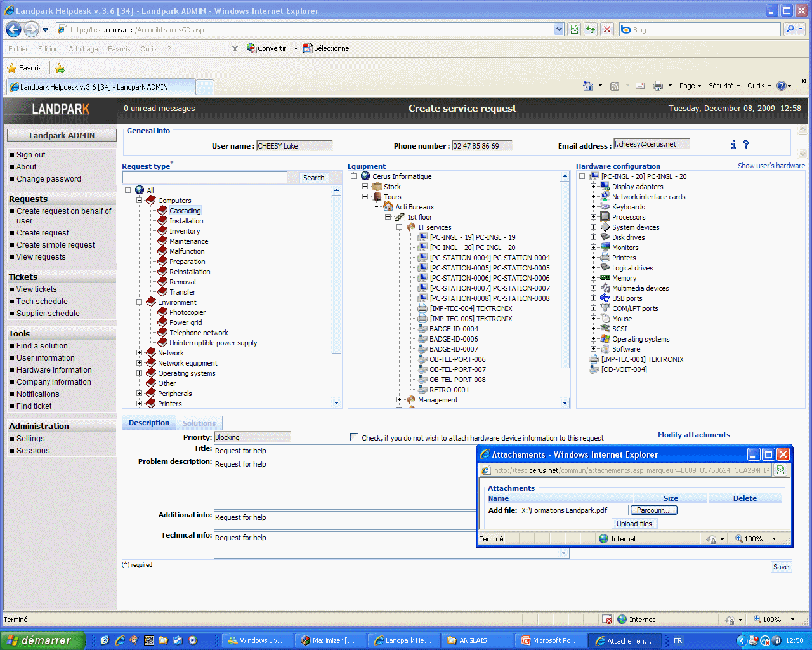812x650 pixels.
Task: Open the Affichage menu
Action: [83, 49]
